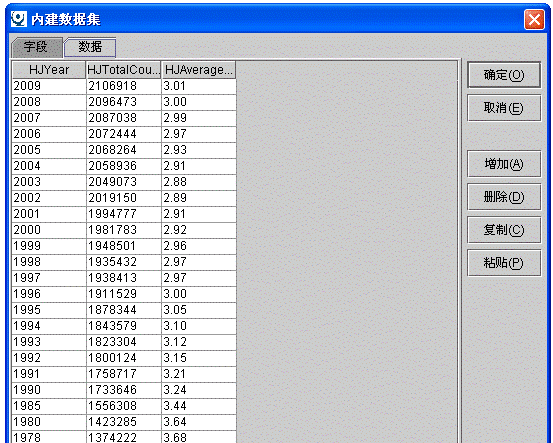Image resolution: width=553 pixels, height=443 pixels.
Task: Close the 内建数据集 dialog window
Action: click(x=534, y=19)
